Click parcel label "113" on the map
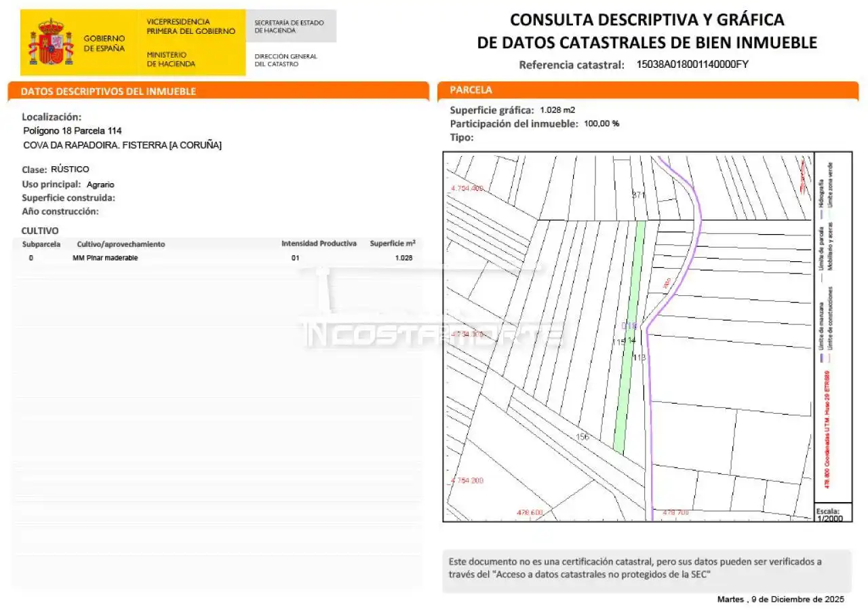 [x=639, y=357]
